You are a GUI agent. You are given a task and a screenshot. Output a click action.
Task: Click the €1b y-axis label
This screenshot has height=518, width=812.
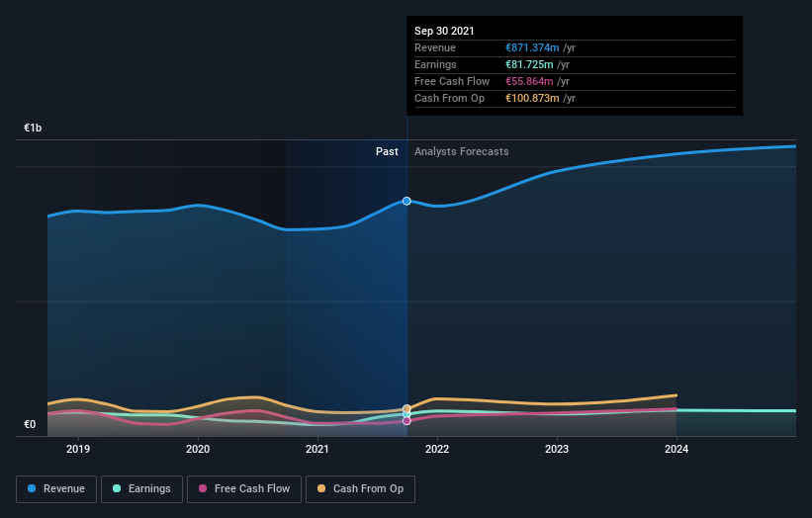coord(33,128)
